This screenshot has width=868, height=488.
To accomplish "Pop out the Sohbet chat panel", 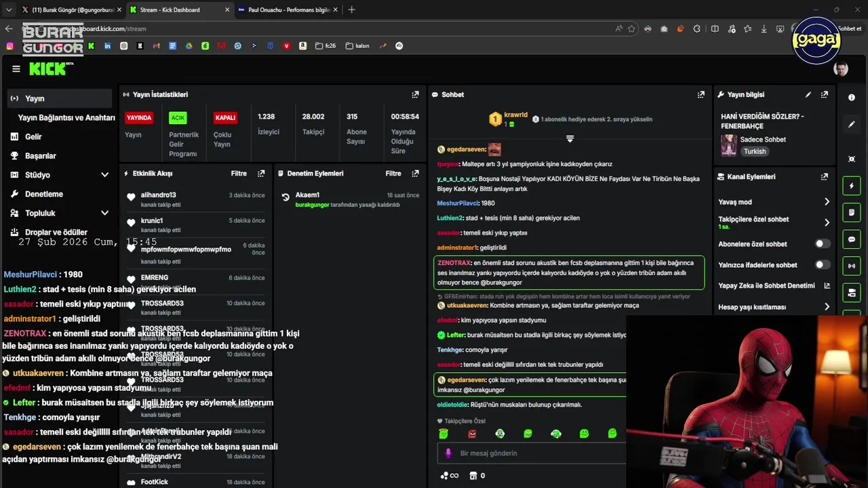I will pyautogui.click(x=701, y=95).
